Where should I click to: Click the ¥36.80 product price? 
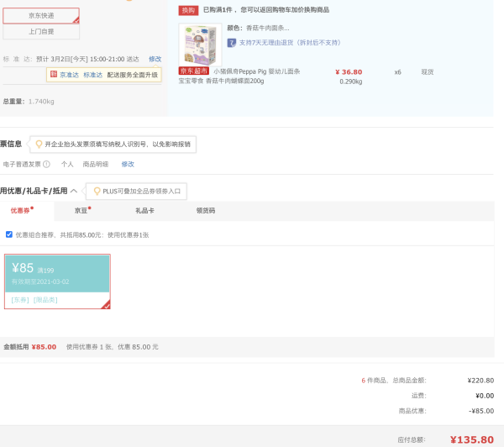349,72
